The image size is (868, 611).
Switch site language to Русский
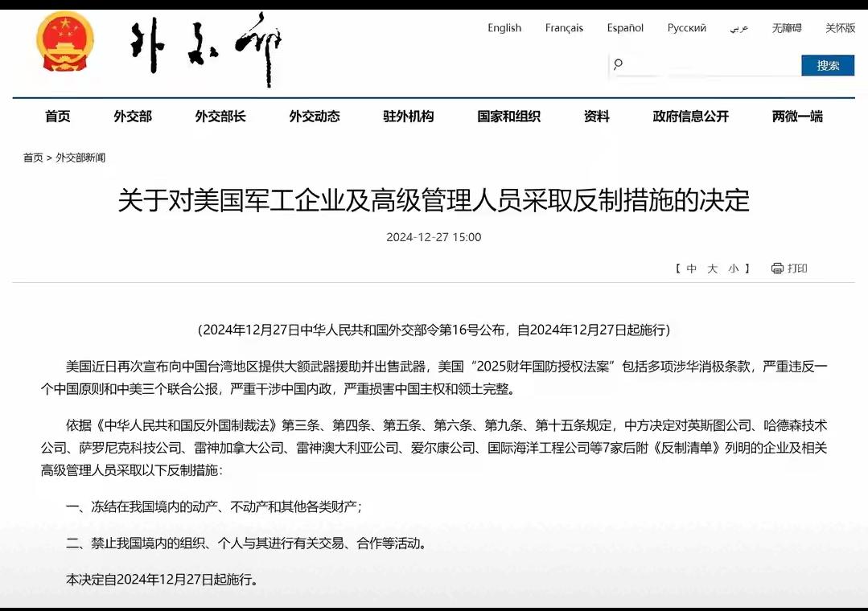tap(686, 27)
